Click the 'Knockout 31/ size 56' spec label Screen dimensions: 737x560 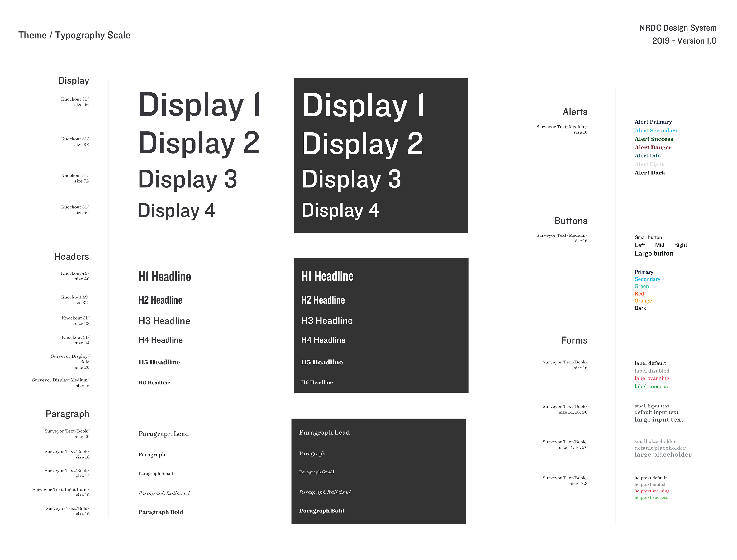click(x=75, y=210)
